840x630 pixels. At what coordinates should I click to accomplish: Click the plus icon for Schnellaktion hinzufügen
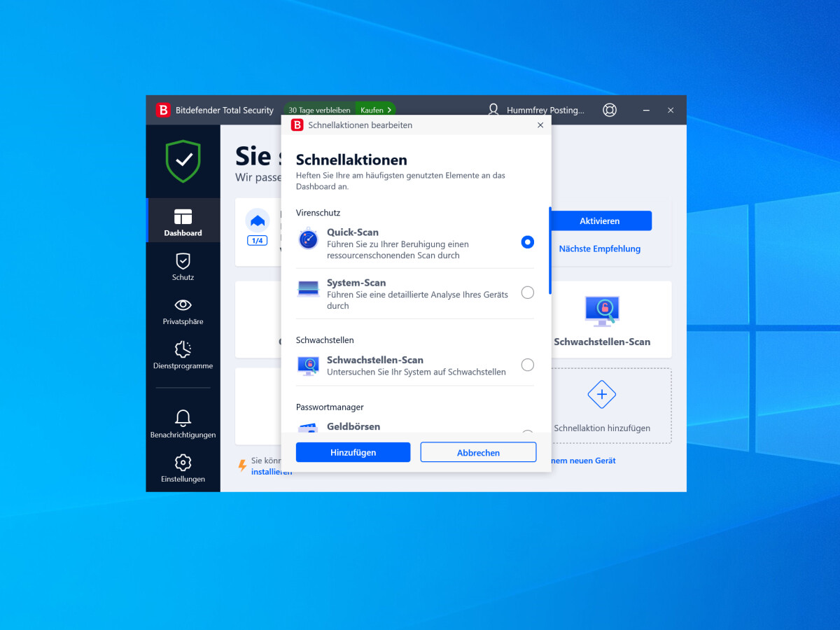click(601, 395)
